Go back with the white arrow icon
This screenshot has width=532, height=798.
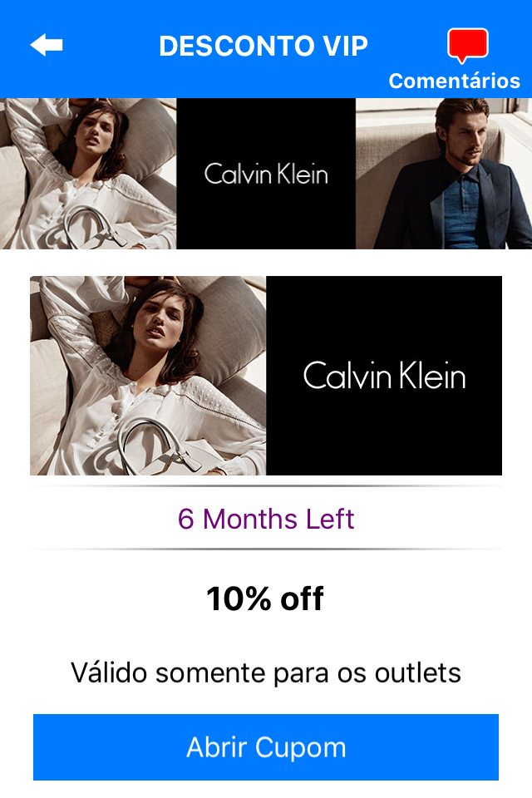[x=47, y=45]
